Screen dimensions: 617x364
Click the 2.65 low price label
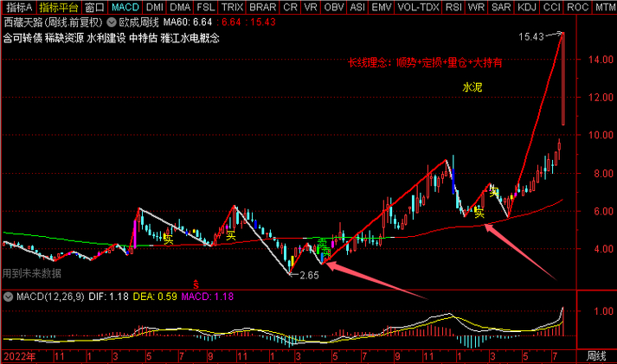[309, 276]
